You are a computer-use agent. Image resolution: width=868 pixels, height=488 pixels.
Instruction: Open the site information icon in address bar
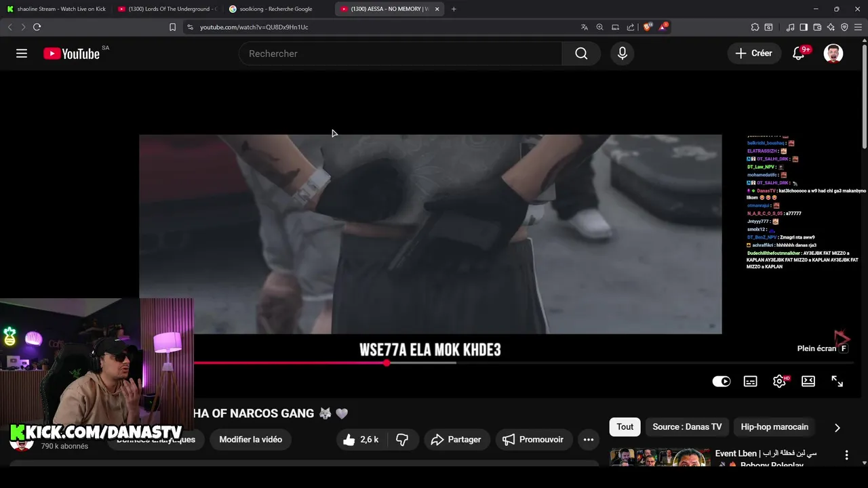(190, 27)
